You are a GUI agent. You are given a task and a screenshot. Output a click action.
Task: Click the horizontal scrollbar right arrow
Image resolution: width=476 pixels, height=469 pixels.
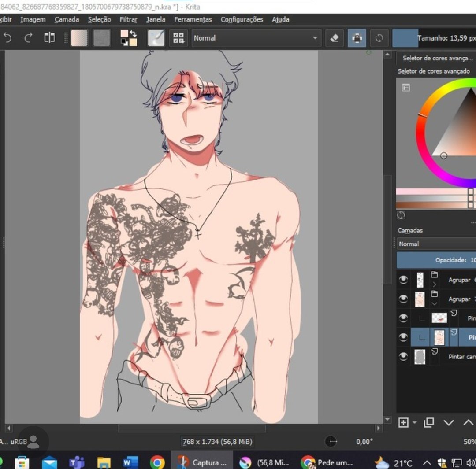(x=378, y=428)
